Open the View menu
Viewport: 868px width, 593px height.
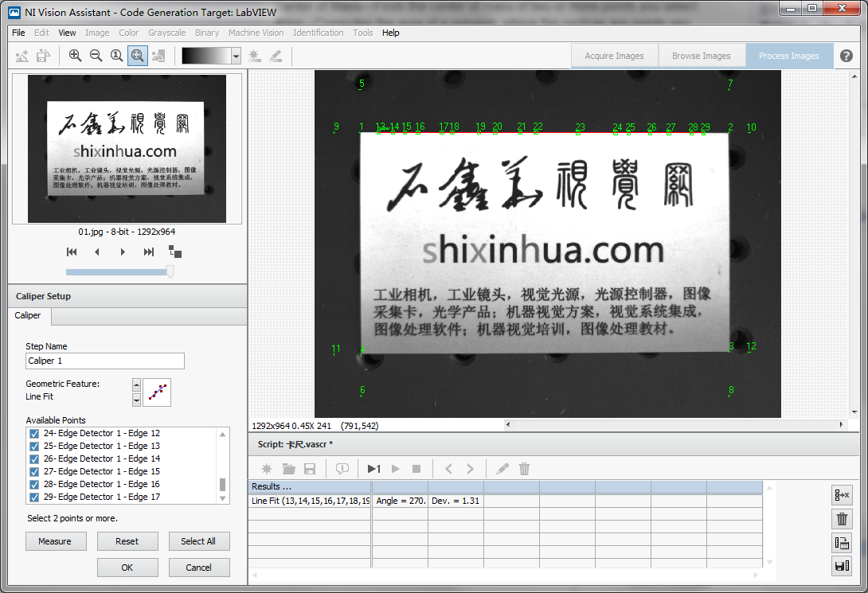(x=67, y=33)
